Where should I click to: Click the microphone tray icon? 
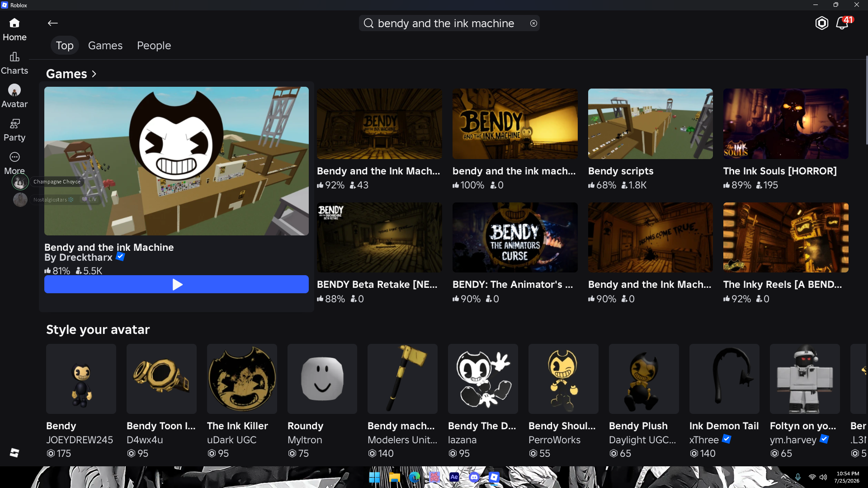click(798, 477)
